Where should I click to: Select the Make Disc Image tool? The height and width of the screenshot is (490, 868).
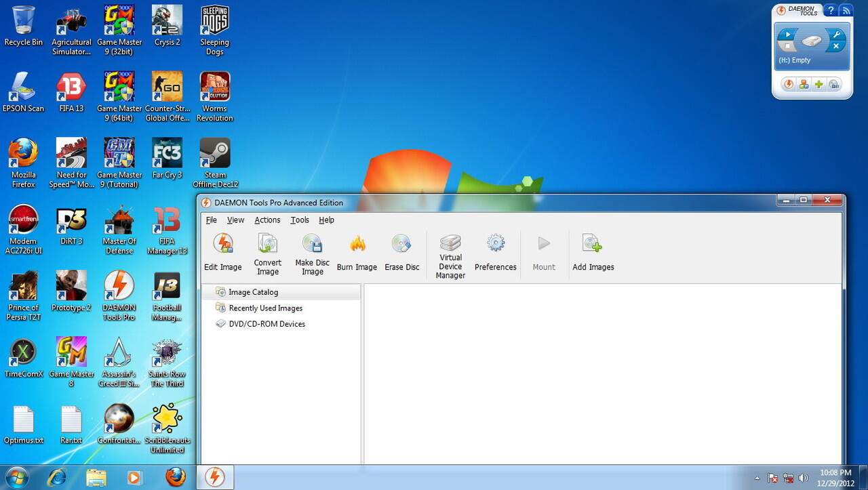click(x=312, y=254)
